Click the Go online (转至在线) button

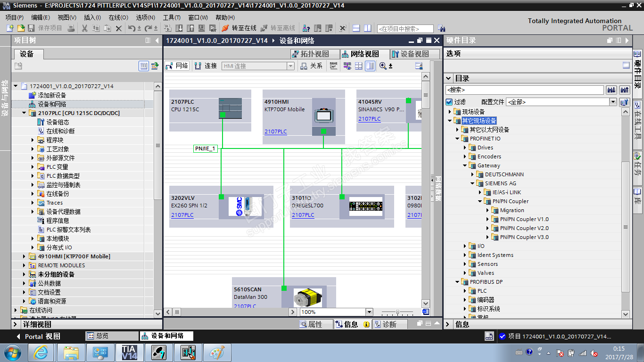coord(239,28)
